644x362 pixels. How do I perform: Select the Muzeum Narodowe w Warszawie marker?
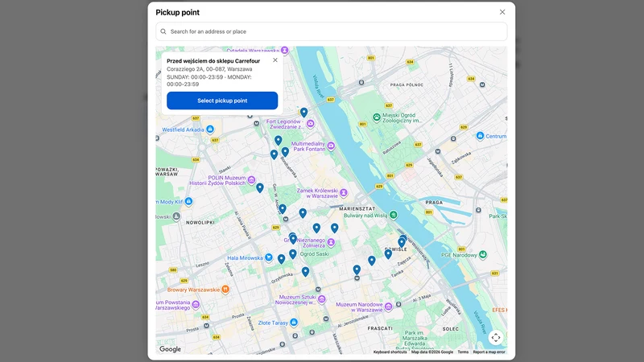388,306
